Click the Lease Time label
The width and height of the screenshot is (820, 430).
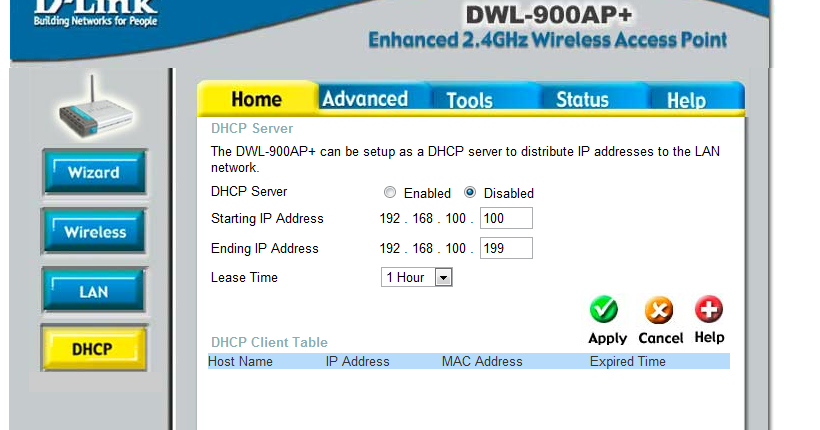[244, 277]
